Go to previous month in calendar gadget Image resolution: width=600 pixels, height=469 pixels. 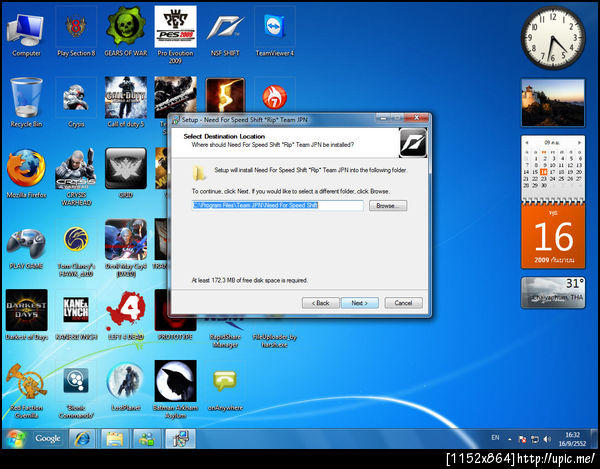coord(527,143)
